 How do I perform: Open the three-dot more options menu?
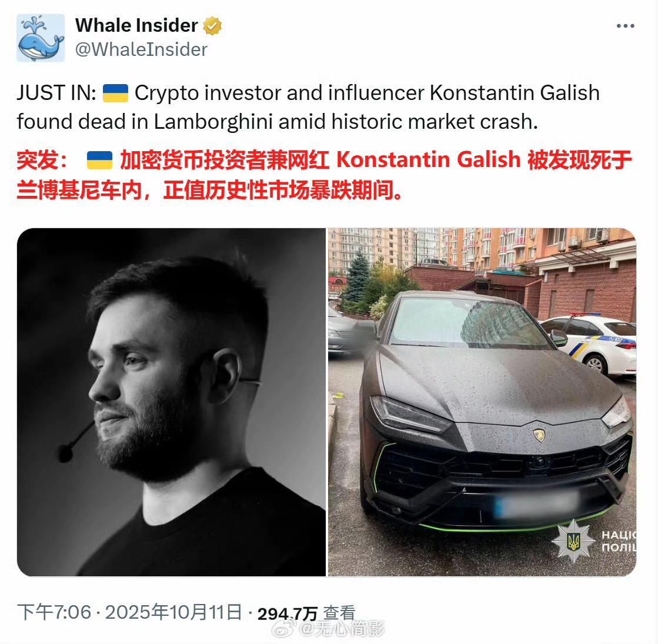coord(625,26)
